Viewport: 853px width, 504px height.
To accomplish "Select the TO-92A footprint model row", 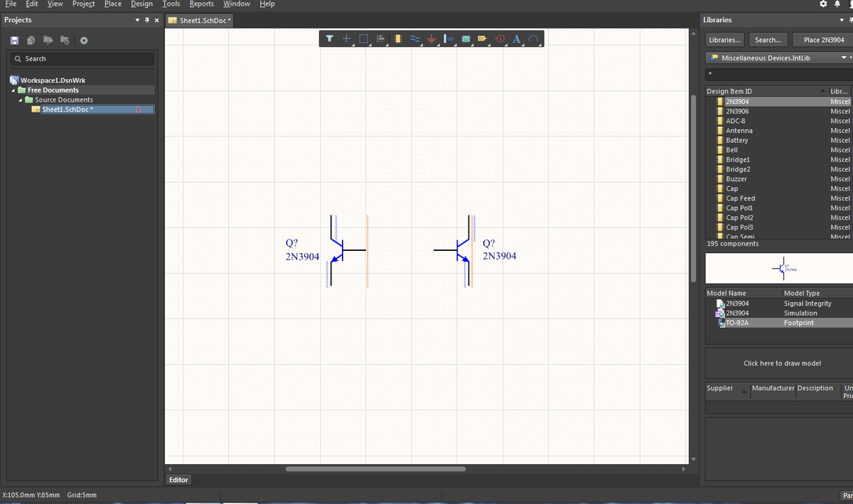I will [779, 323].
